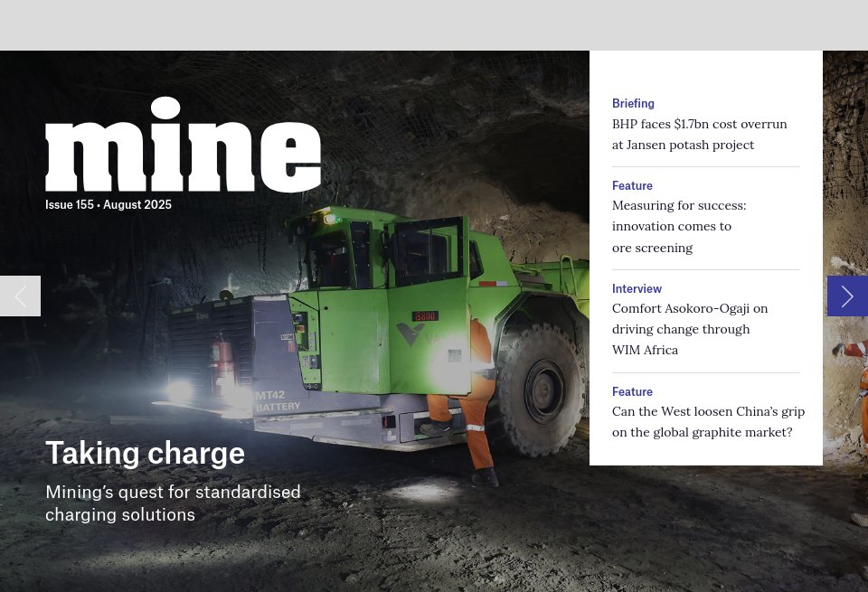Select the left navigation chevron arrow
Image resolution: width=868 pixels, height=592 pixels.
(x=20, y=296)
